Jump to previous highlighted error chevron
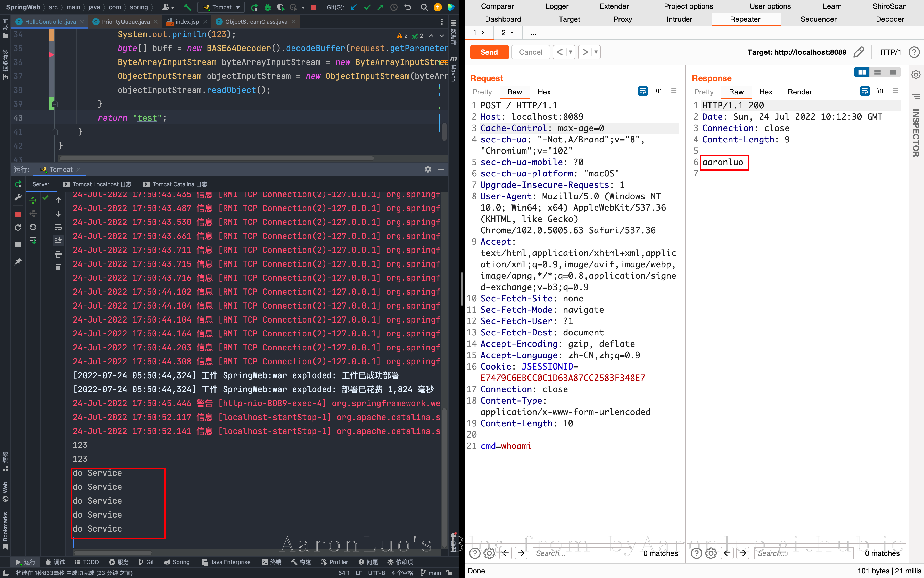This screenshot has height=578, width=924. [431, 36]
